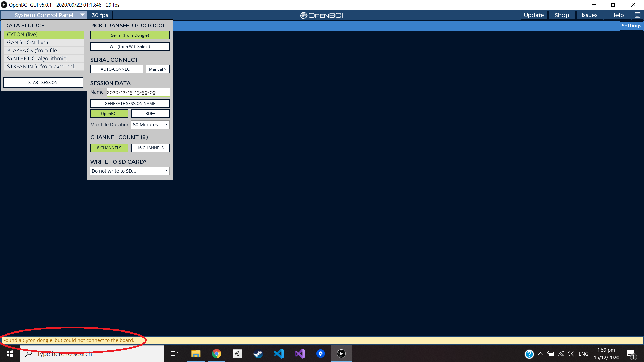Show hidden system tray icons

coord(541,354)
